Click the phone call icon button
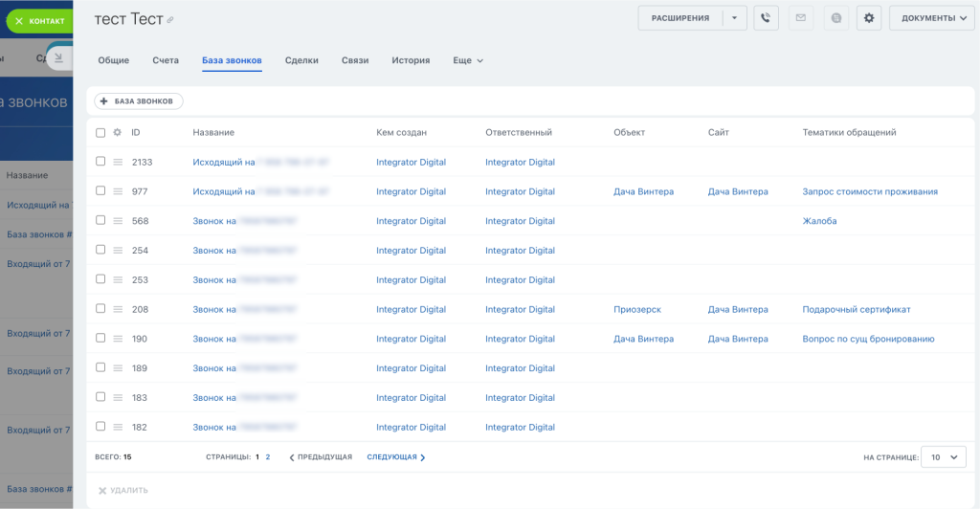The image size is (980, 509). click(x=766, y=18)
